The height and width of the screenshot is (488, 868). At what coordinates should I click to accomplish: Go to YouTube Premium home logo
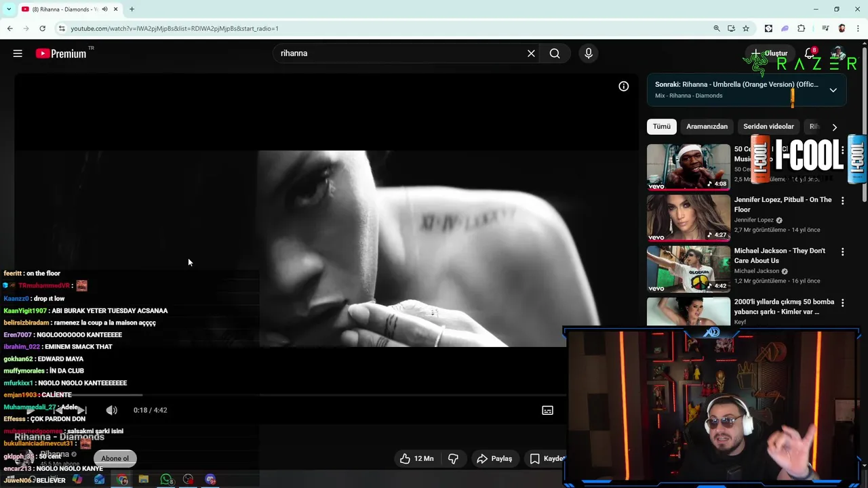pos(61,54)
